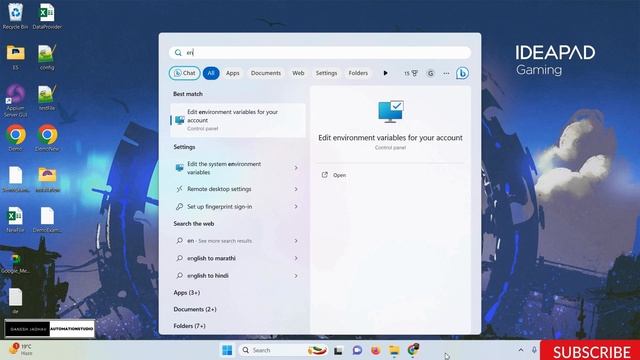Viewport: 640px width, 360px height.
Task: Select 'english to hindi' web suggestion
Action: pyautogui.click(x=230, y=276)
